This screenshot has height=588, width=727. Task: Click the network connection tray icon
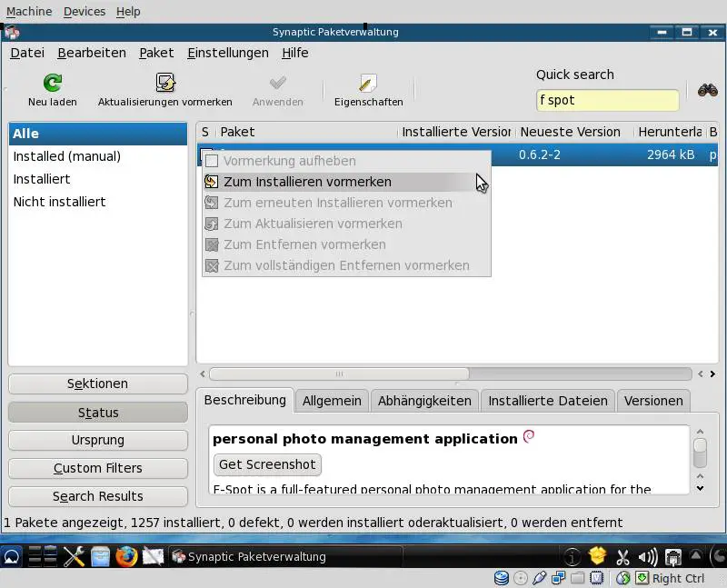click(x=673, y=557)
